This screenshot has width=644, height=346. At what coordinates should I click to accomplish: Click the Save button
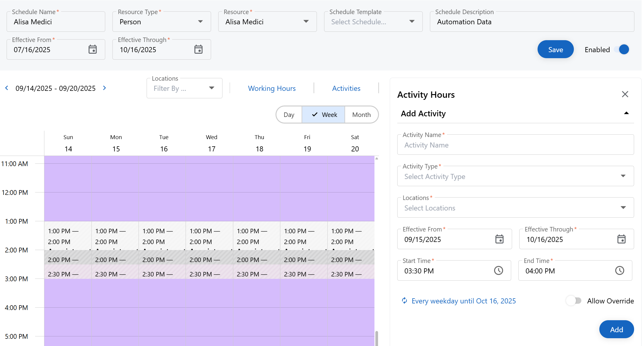coord(555,49)
